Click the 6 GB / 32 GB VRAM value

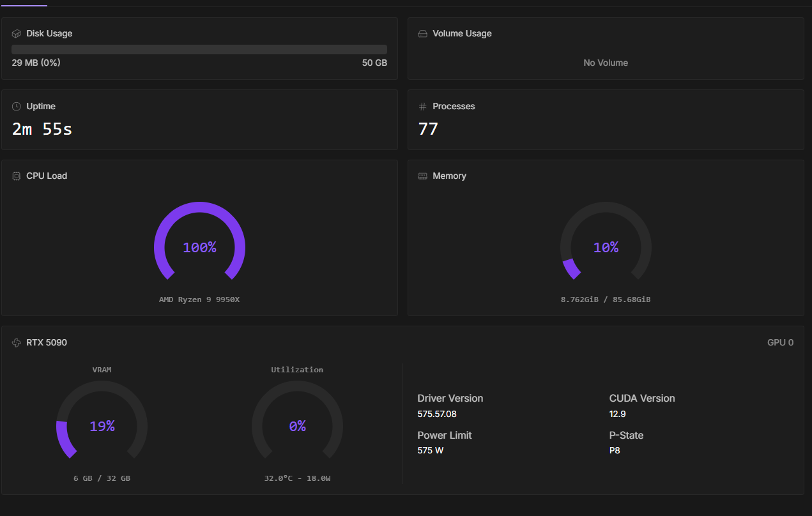(x=102, y=478)
